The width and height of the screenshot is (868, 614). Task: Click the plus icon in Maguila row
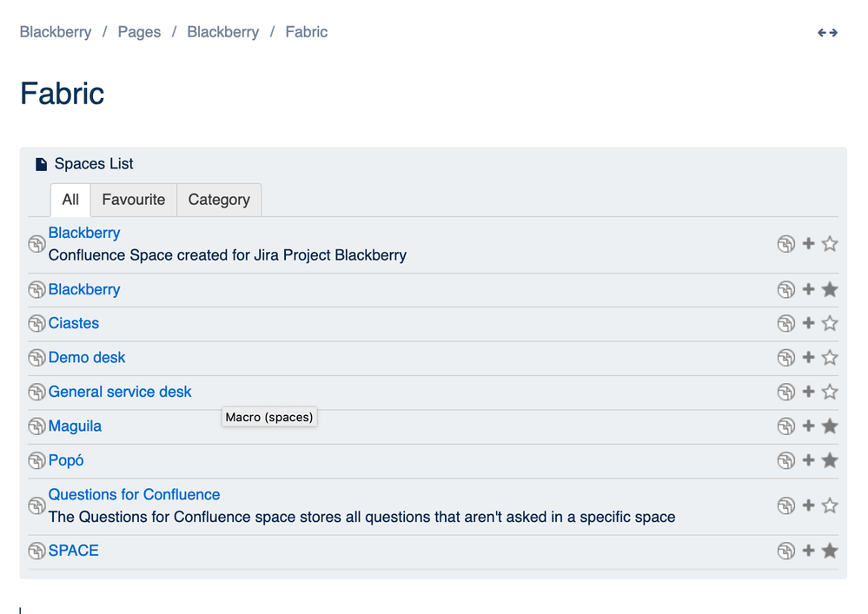click(808, 426)
